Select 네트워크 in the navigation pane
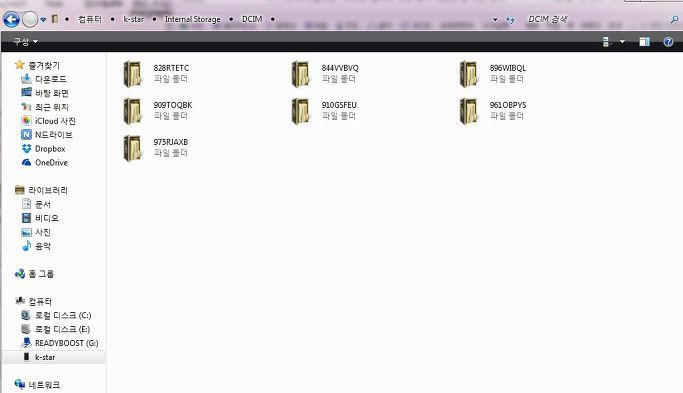Viewport: 683px width, 393px height. click(44, 385)
